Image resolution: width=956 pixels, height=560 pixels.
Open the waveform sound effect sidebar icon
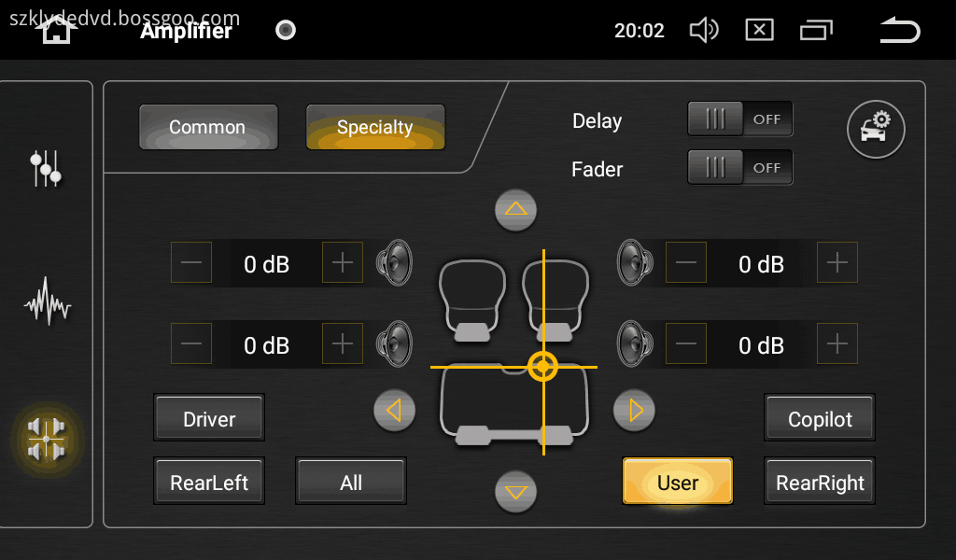[x=48, y=301]
